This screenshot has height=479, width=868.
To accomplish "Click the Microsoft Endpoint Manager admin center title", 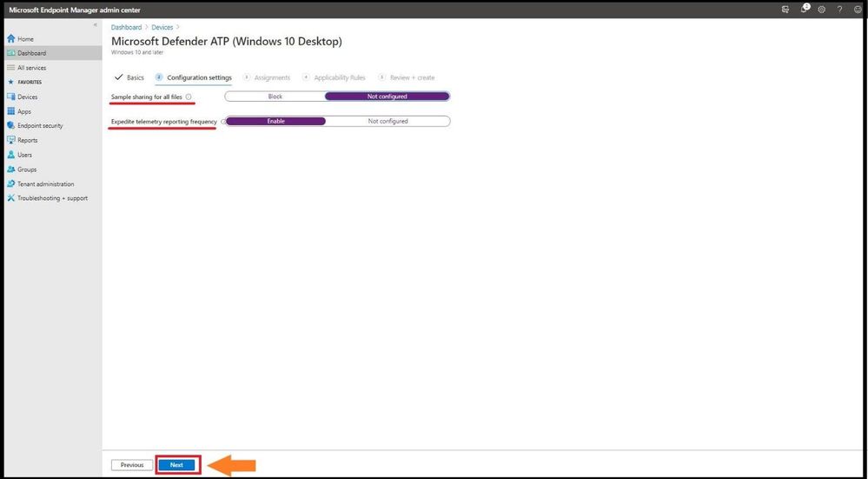I will click(x=75, y=10).
